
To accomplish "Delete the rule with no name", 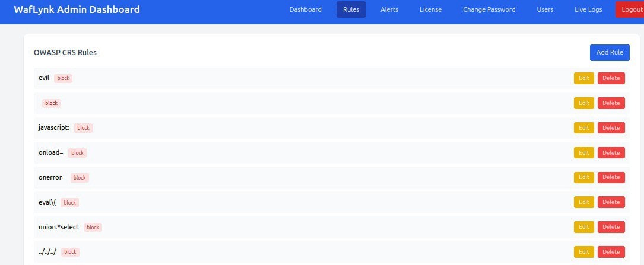I will click(611, 103).
